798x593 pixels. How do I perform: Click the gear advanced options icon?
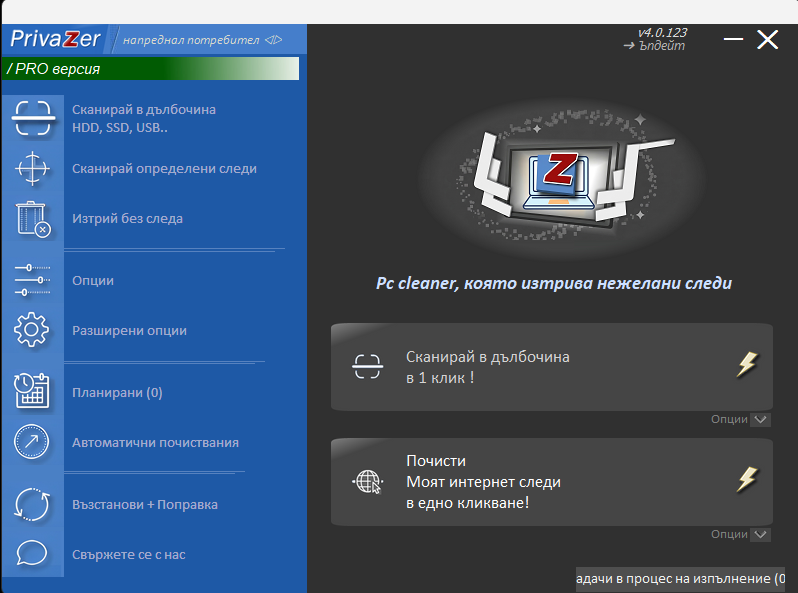[x=32, y=330]
